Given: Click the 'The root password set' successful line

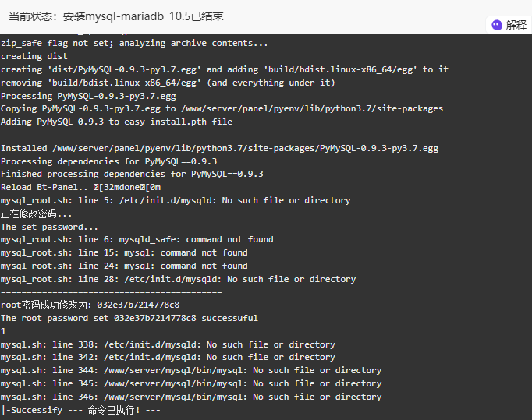Looking at the screenshot, I should 129,318.
